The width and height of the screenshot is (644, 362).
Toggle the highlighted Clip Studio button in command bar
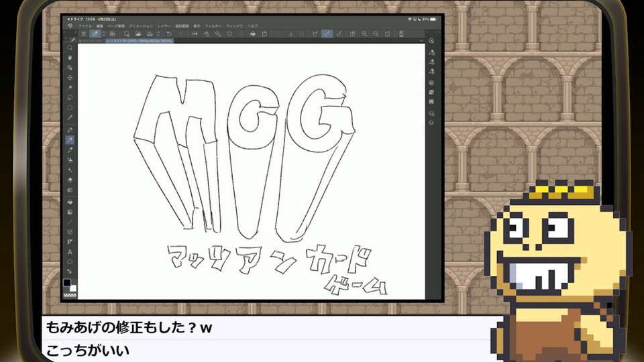(95, 34)
